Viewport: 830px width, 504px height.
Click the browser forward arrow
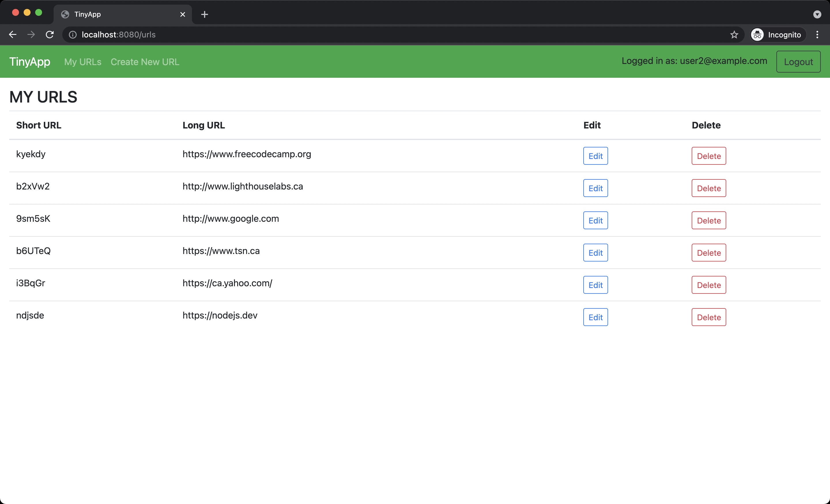31,35
